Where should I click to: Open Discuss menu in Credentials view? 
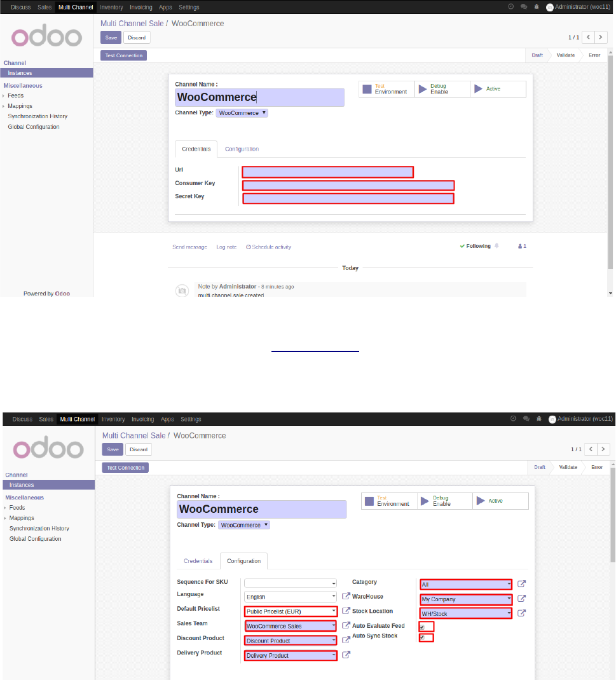click(x=21, y=7)
